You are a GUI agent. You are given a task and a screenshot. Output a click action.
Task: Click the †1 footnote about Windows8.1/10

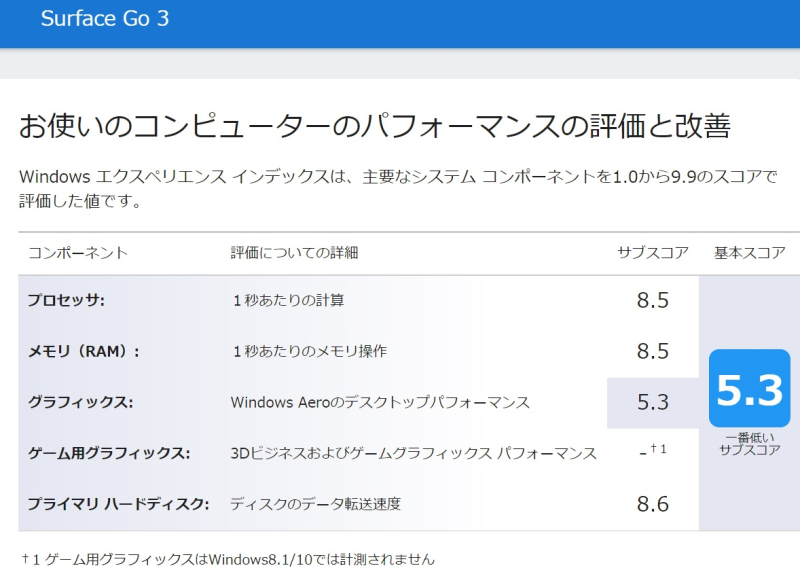coord(228,559)
